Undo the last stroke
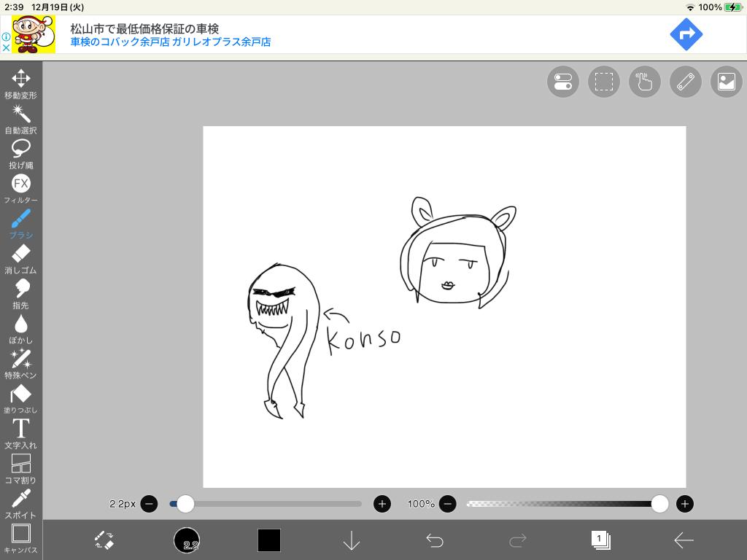The height and width of the screenshot is (560, 747). (435, 540)
